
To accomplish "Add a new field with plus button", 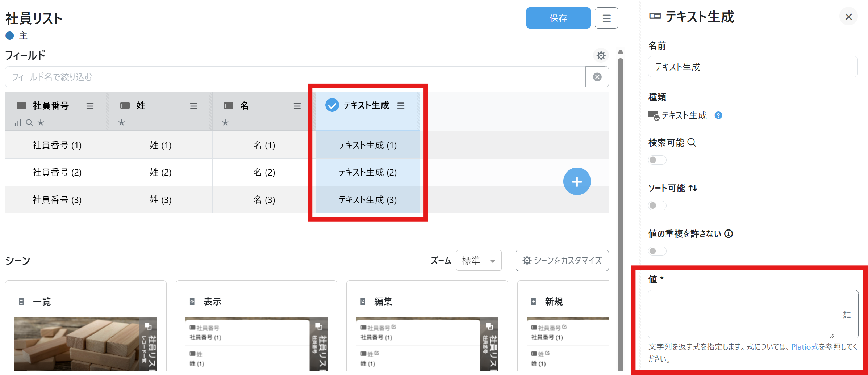I will (577, 181).
